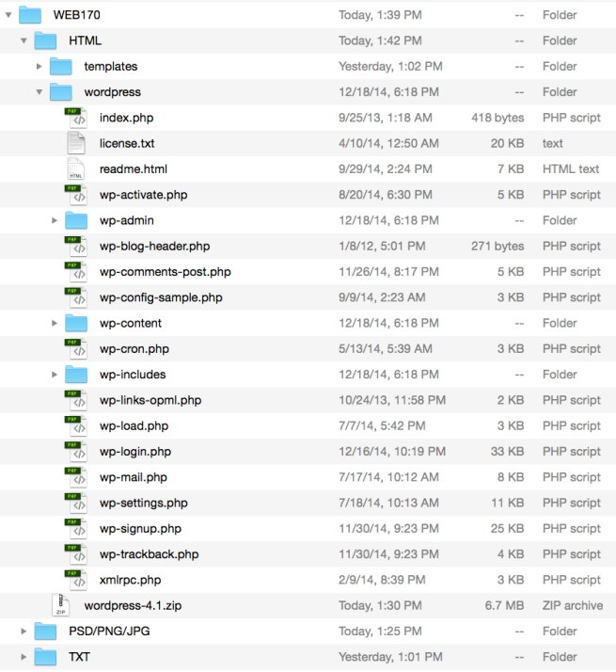Screen dimensions: 616x672
Task: Select the wp-signup.php script icon
Action: (76, 528)
